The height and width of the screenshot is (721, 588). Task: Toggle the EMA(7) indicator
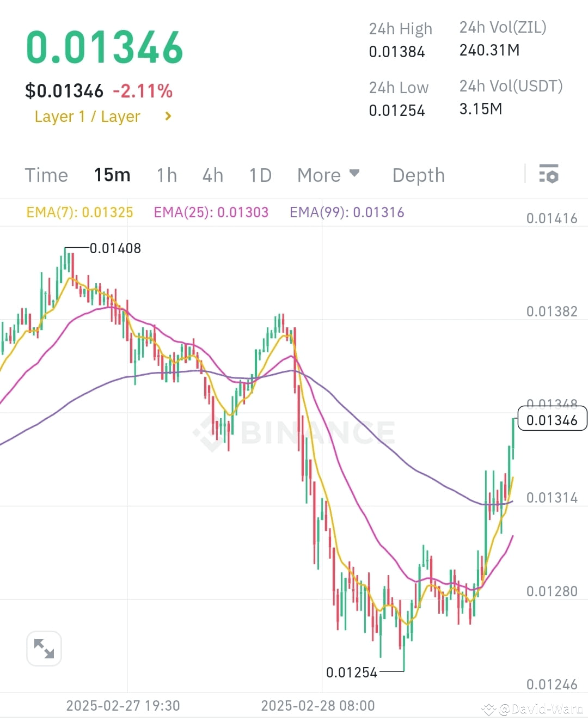pyautogui.click(x=79, y=212)
